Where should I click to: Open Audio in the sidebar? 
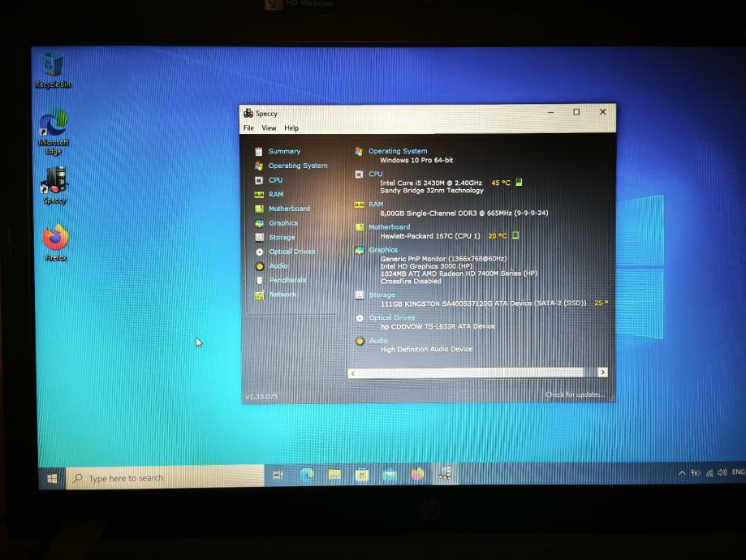point(278,265)
